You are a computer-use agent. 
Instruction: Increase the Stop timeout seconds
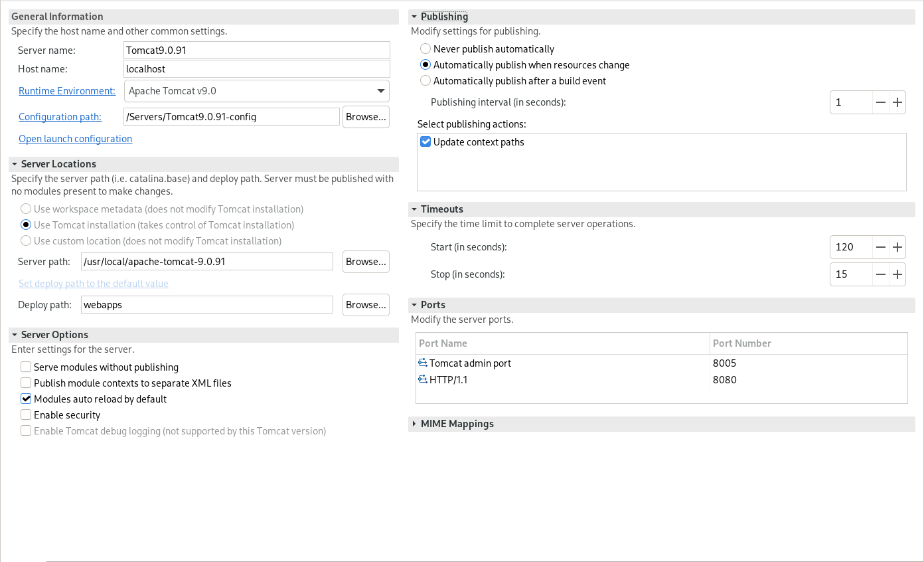897,274
